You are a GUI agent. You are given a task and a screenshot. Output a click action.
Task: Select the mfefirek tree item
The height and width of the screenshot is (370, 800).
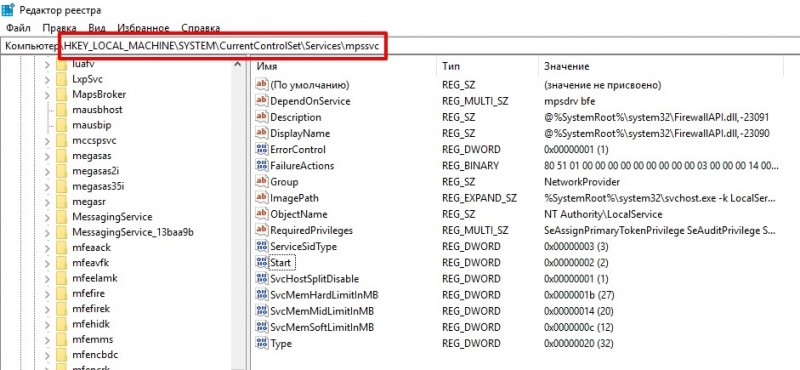[x=91, y=309]
